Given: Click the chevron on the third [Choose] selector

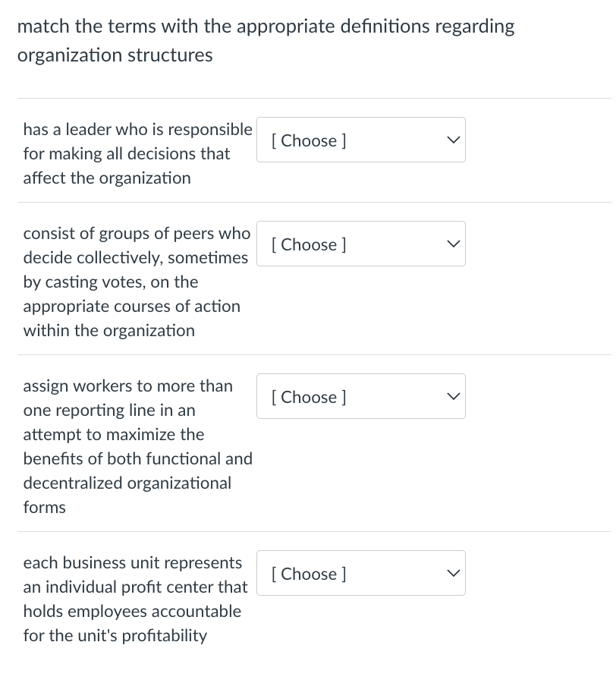Looking at the screenshot, I should point(452,395).
